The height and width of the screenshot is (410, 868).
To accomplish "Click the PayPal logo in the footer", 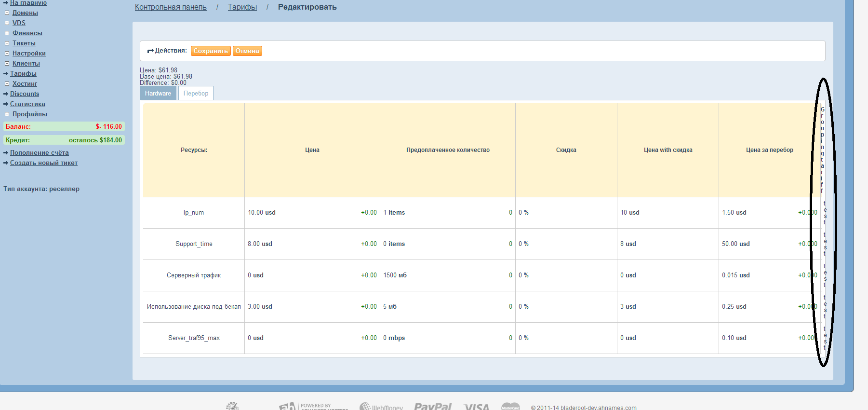I will click(433, 406).
